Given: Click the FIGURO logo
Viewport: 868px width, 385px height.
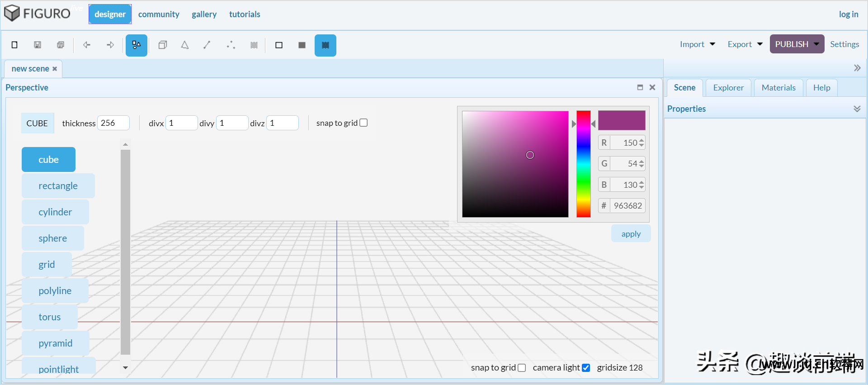Looking at the screenshot, I should [37, 13].
